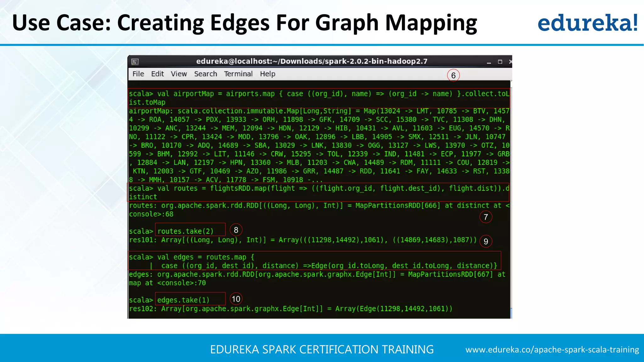Open the Search menu in terminal
The image size is (644, 362).
(x=205, y=74)
